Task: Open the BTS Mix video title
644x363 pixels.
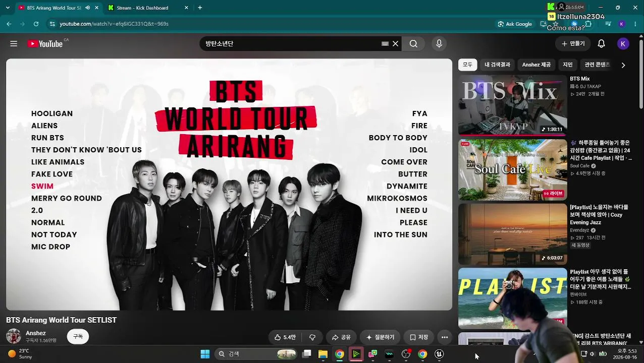Action: tap(580, 79)
